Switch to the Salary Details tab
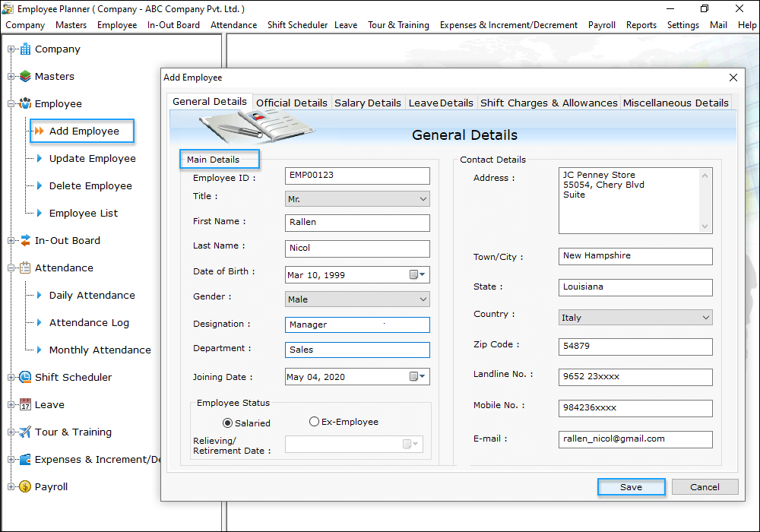The image size is (760, 532). tap(368, 103)
